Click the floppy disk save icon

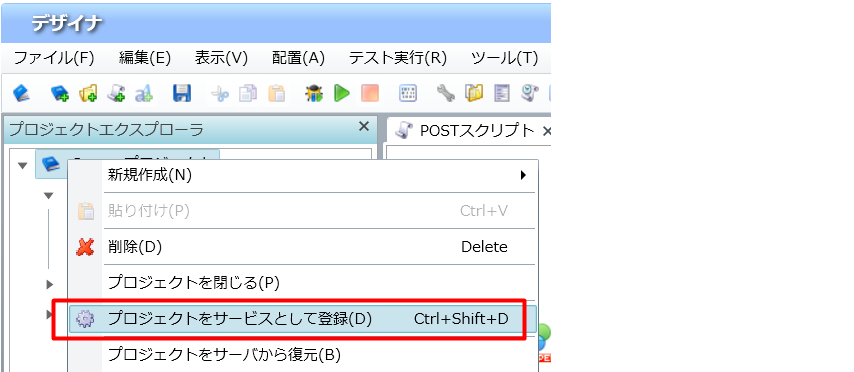point(182,93)
